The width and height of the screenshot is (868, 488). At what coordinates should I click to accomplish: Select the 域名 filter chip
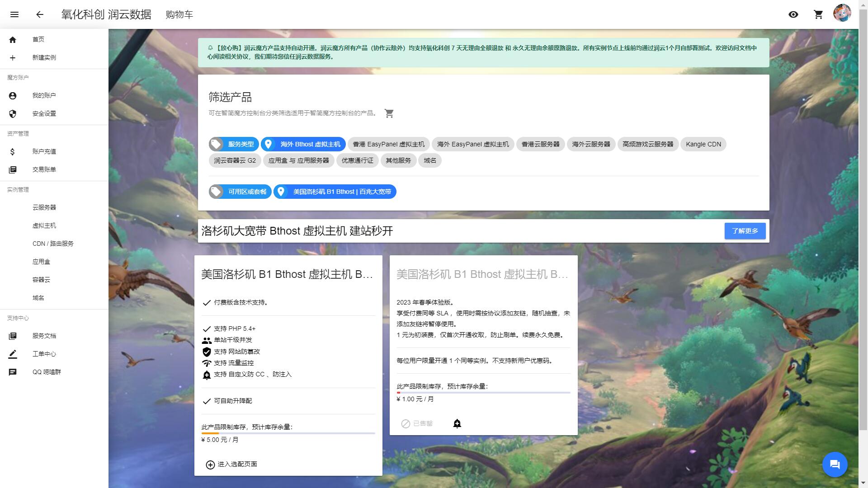pyautogui.click(x=430, y=160)
